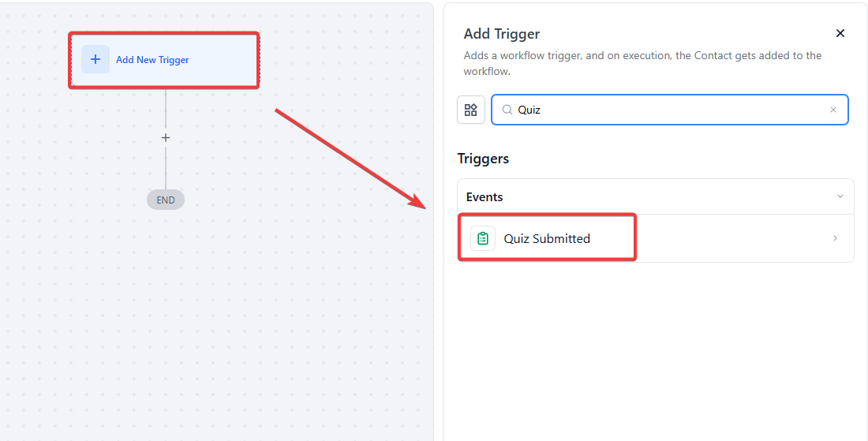
Task: Collapse the Events section chevron
Action: click(840, 196)
